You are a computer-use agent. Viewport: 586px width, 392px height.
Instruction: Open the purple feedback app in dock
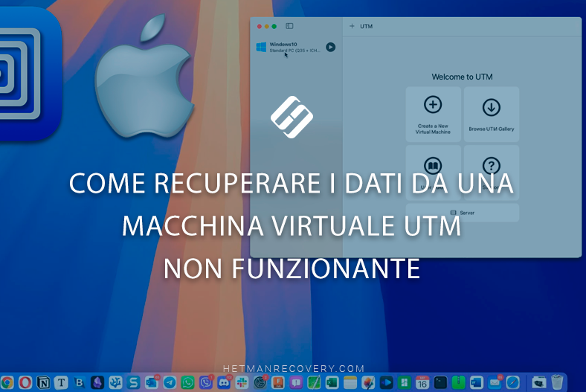click(x=296, y=382)
